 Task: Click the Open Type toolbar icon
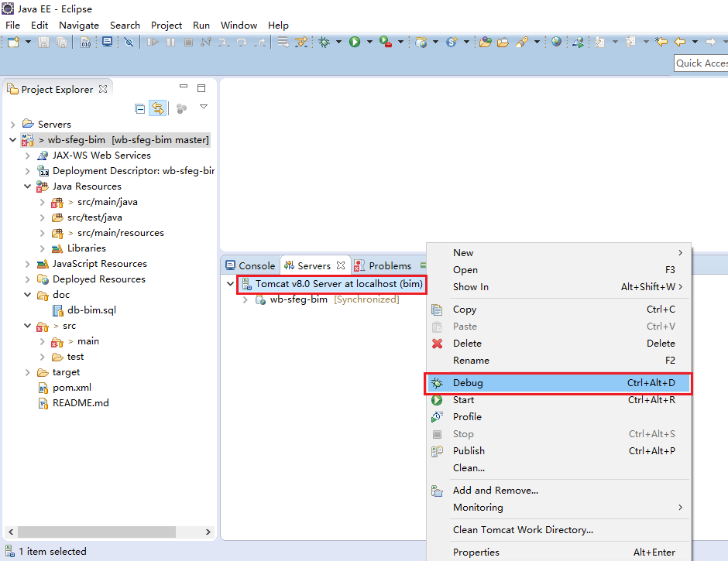485,43
